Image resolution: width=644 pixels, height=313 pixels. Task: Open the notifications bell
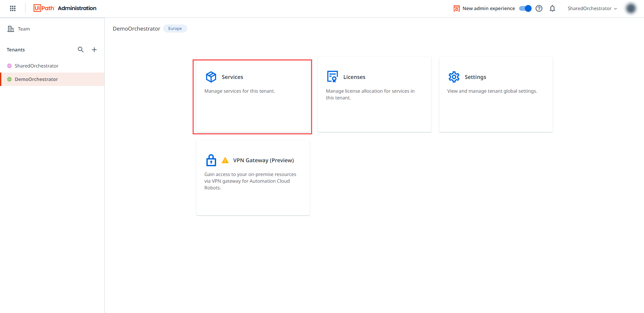552,8
